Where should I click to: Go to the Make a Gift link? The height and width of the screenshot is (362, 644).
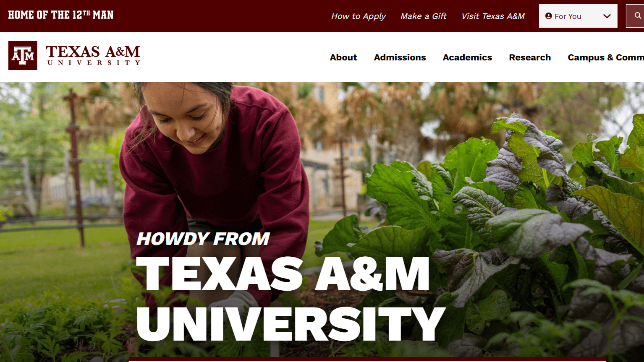(x=424, y=16)
